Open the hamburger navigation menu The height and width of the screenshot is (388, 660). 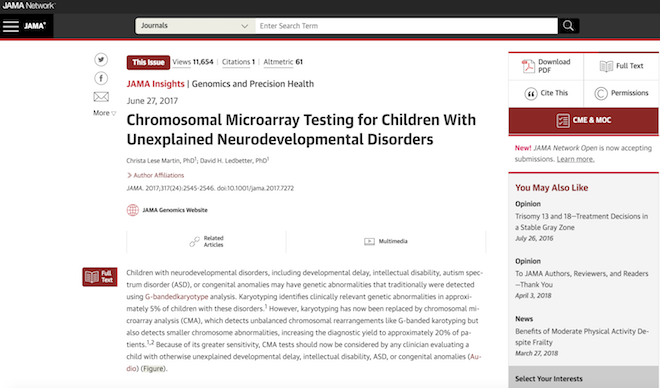tap(11, 26)
